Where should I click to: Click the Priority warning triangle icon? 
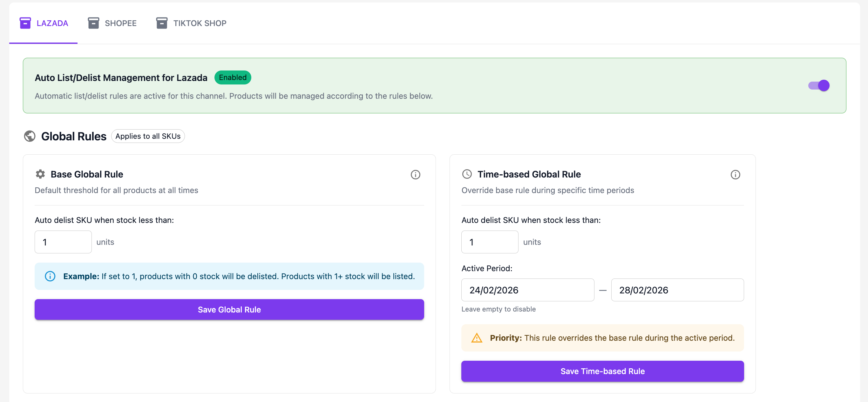(x=477, y=338)
